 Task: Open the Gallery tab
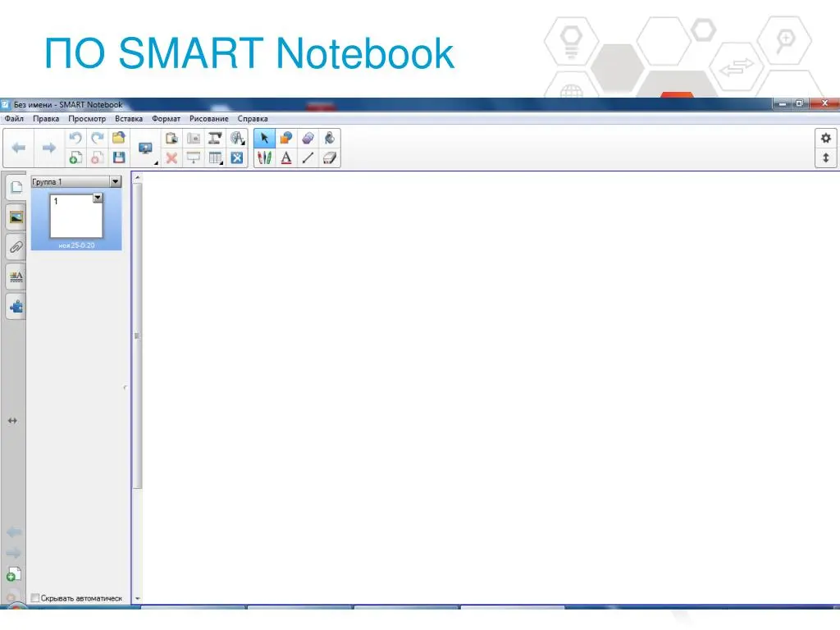point(16,217)
